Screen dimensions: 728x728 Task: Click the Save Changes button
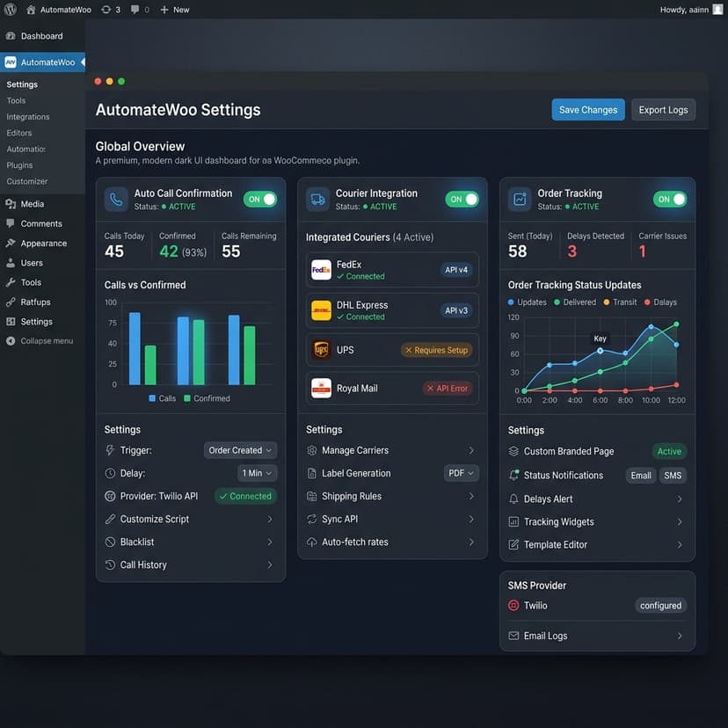[588, 110]
